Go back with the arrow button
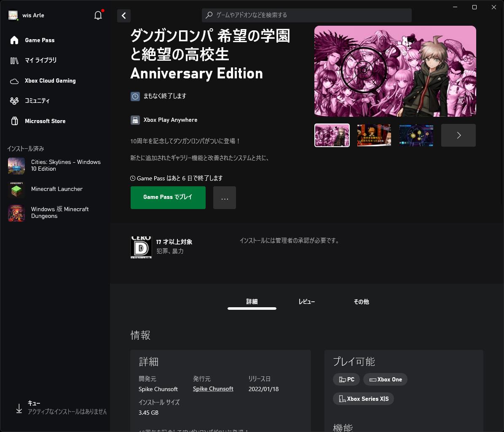Image resolution: width=504 pixels, height=432 pixels. [123, 16]
